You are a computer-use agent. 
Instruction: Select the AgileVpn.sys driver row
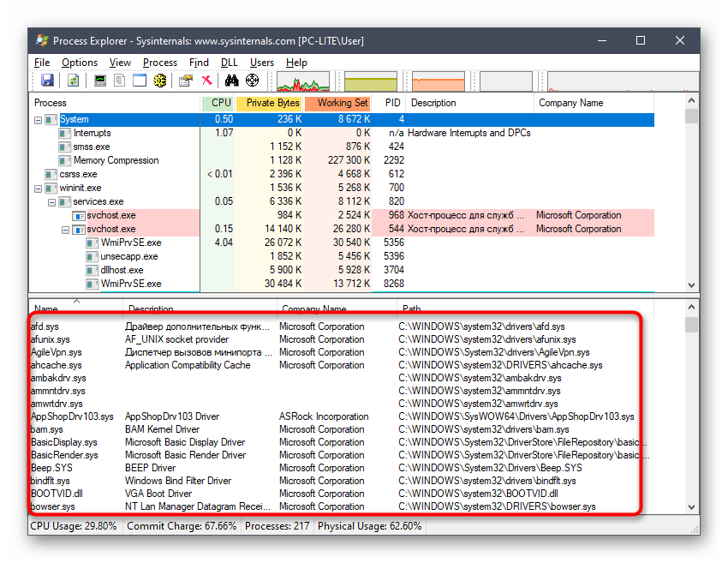point(340,352)
